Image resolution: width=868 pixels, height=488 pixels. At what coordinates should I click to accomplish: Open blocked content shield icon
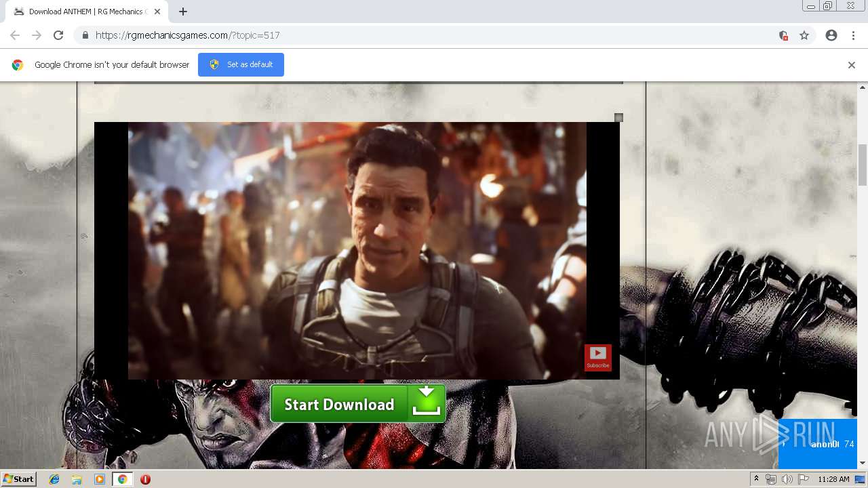click(783, 35)
